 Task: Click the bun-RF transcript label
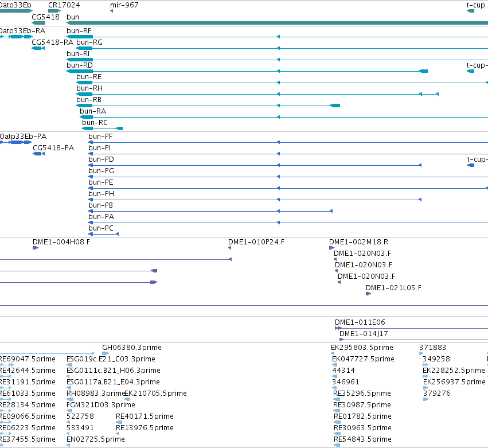click(x=79, y=31)
